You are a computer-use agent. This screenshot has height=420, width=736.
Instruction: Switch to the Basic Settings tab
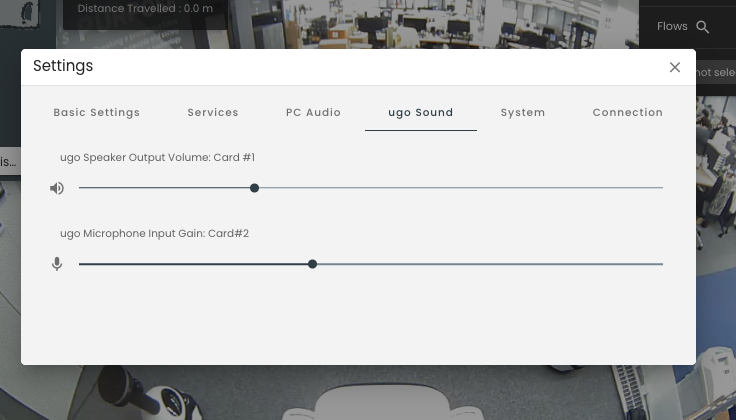click(x=97, y=113)
